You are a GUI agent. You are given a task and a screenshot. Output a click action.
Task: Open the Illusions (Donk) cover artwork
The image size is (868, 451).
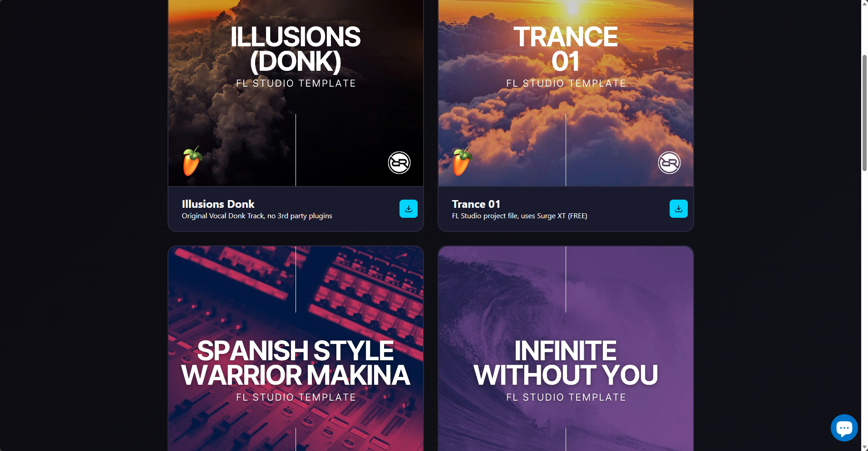(296, 93)
